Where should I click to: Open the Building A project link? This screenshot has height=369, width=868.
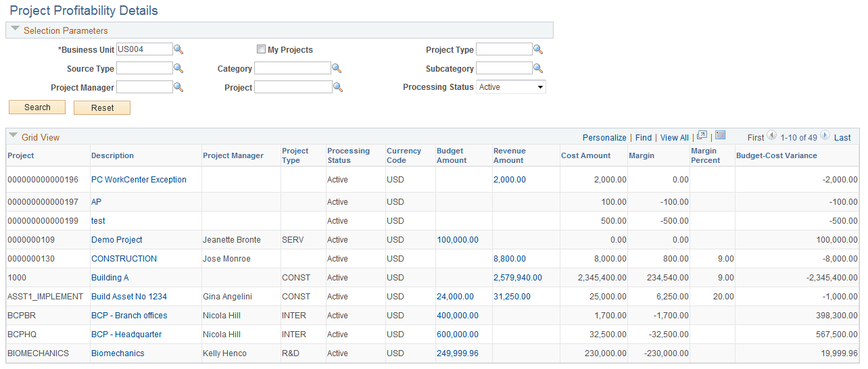tap(110, 278)
